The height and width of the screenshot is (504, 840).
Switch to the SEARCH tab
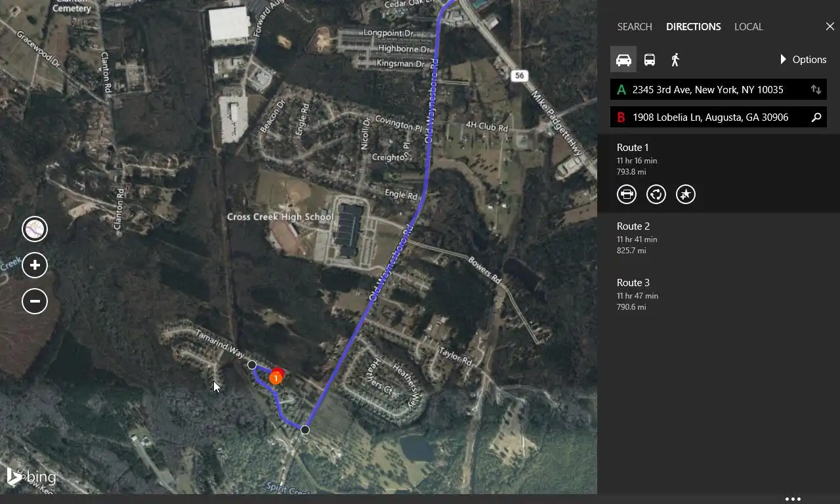(635, 27)
